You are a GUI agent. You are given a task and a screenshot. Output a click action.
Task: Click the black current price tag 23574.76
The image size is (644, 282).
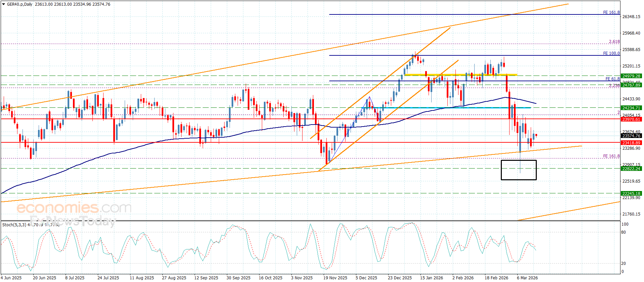(x=631, y=136)
